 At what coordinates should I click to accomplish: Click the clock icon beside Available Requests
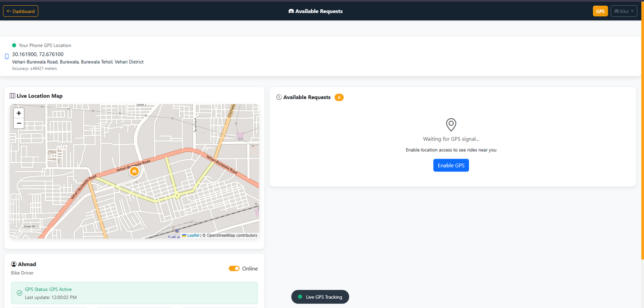point(279,97)
